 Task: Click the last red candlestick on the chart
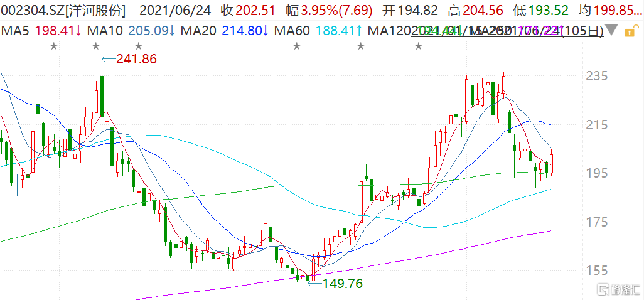click(552, 163)
